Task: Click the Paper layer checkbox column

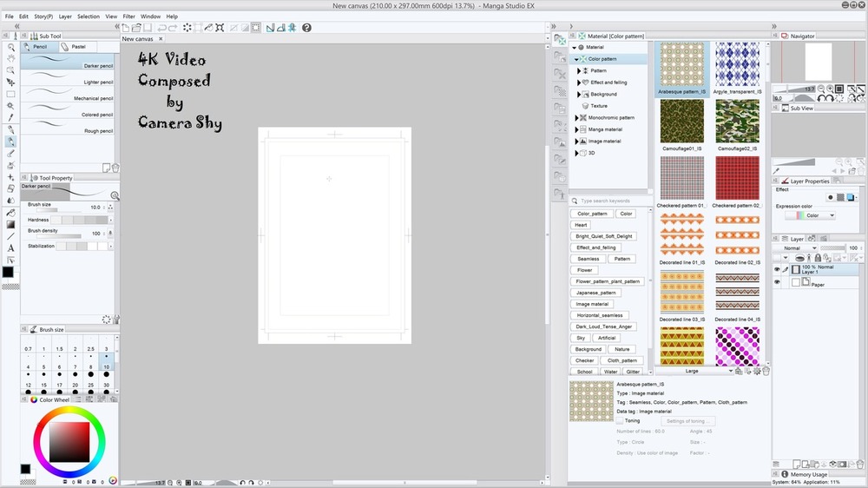Action: [x=786, y=282]
